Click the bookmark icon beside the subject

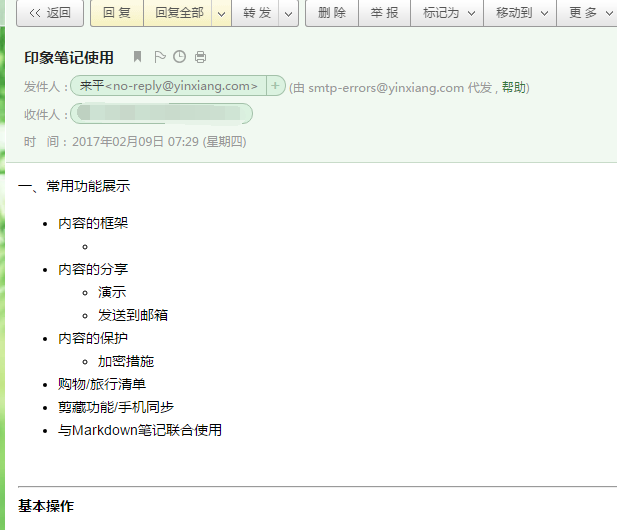[137, 57]
